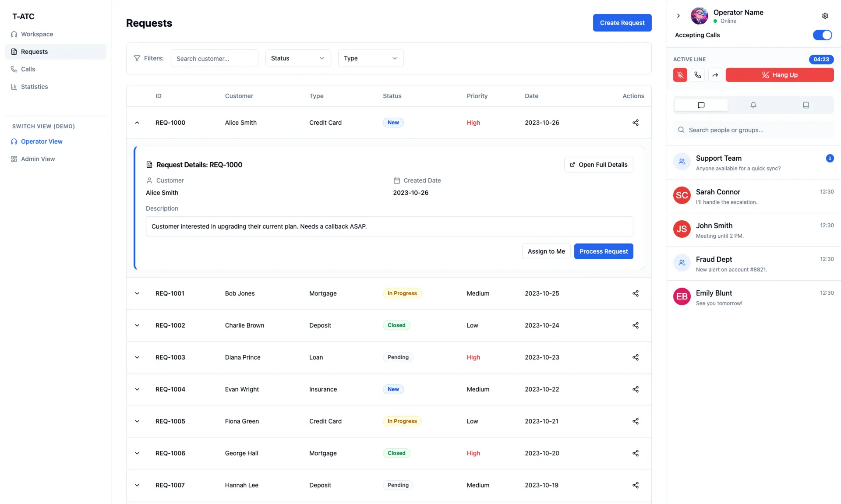Image resolution: width=841 pixels, height=504 pixels.
Task: Open Statistics in the sidebar
Action: (x=34, y=87)
